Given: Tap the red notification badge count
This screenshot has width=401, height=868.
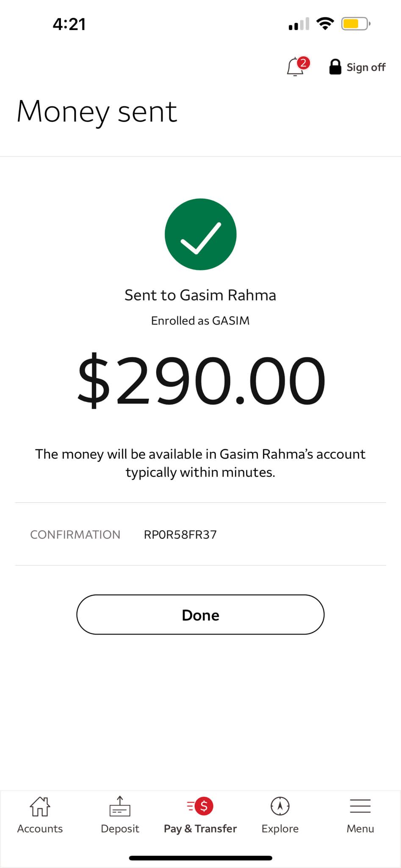Looking at the screenshot, I should tap(303, 63).
